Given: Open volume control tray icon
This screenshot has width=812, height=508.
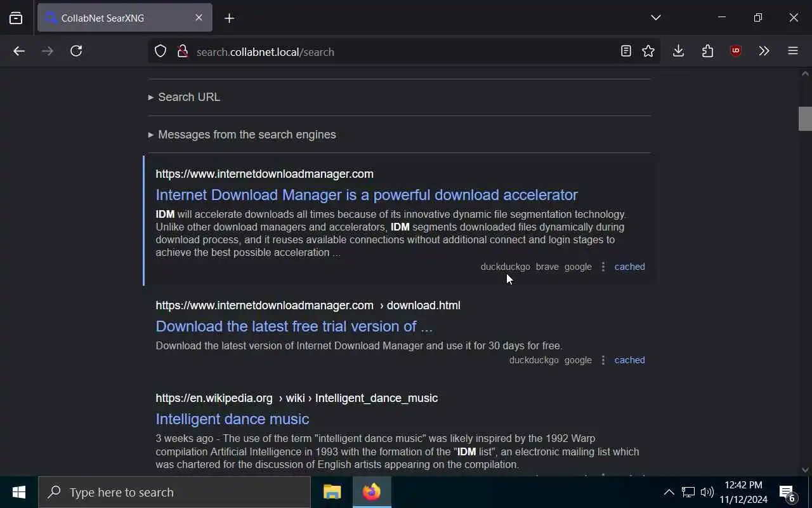Looking at the screenshot, I should point(707,492).
